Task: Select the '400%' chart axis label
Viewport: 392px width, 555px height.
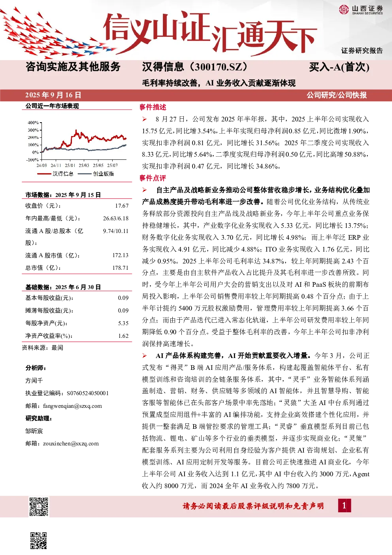Action: click(33, 123)
